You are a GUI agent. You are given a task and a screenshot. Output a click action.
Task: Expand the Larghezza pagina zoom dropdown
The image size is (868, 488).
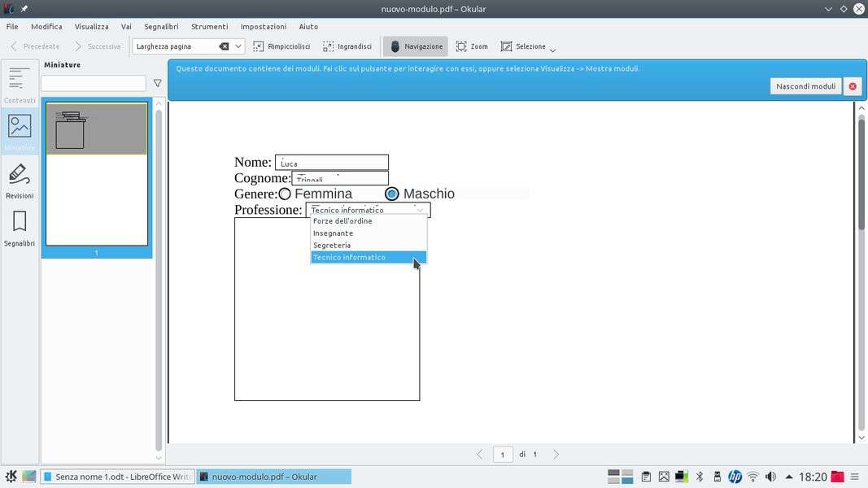click(238, 46)
